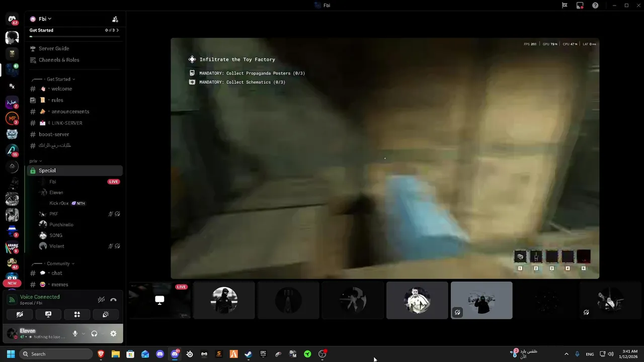Select the soccer player avatar participant tile
The width and height of the screenshot is (644, 362).
[417, 300]
